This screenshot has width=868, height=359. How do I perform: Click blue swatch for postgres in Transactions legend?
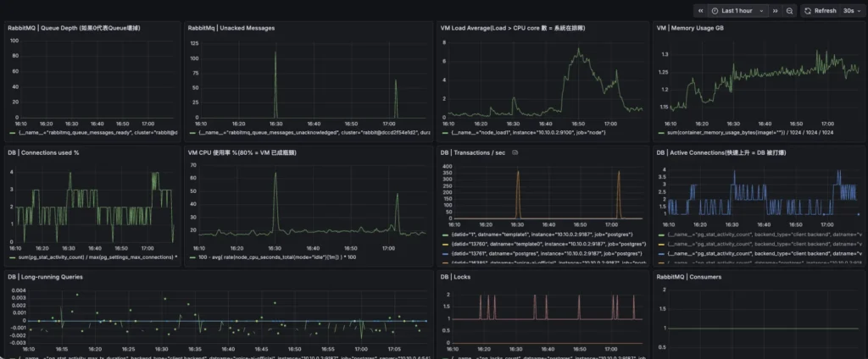445,252
